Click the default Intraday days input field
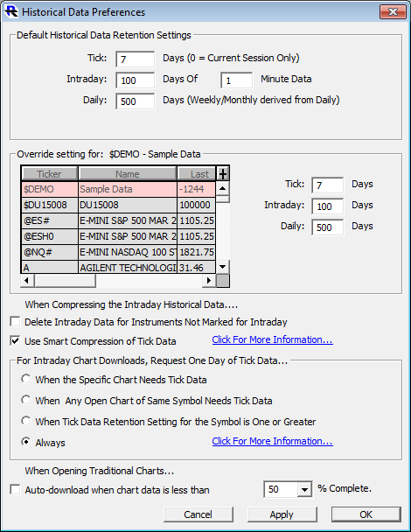The image size is (411, 532). 135,80
